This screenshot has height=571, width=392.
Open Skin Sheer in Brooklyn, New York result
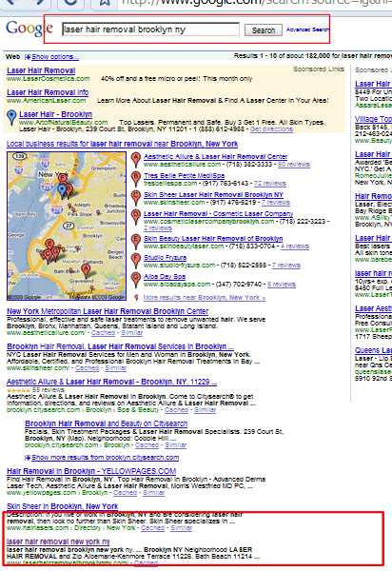pyautogui.click(x=63, y=506)
